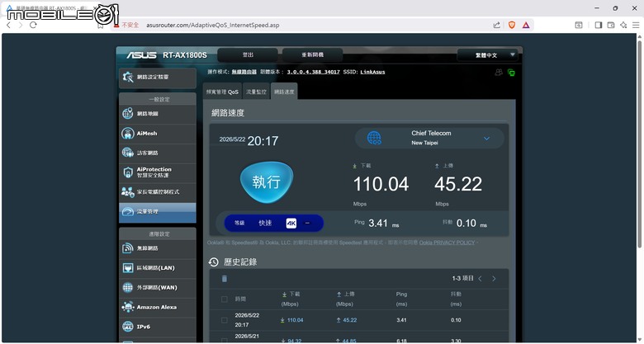
Task: Open 無線網路 wireless settings
Action: 158,248
